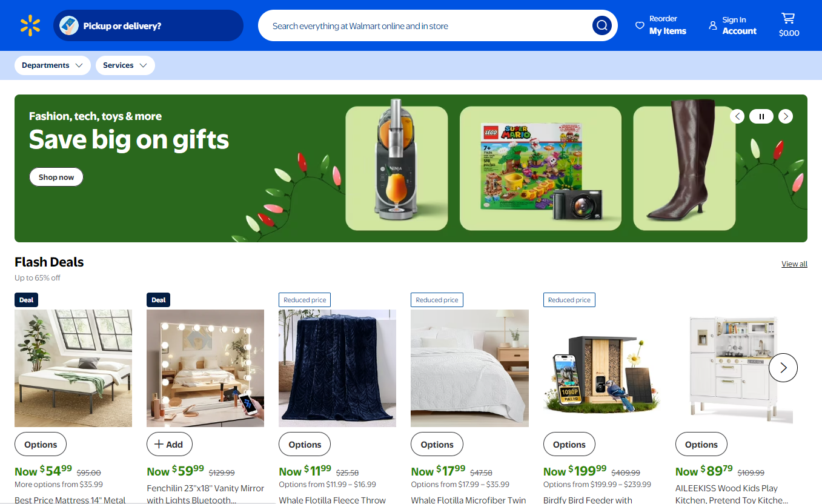Screen dimensions: 822x504
Task: Go to next banner slide arrow
Action: tap(786, 116)
